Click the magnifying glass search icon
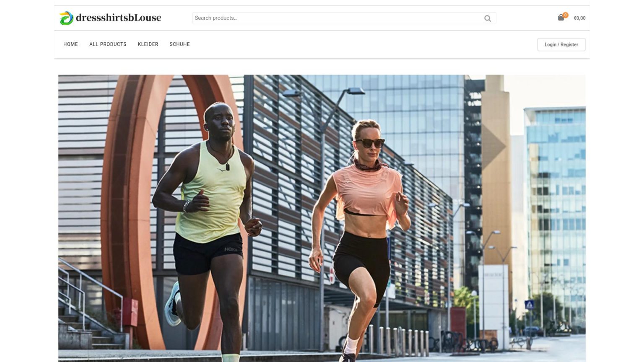 coord(487,18)
